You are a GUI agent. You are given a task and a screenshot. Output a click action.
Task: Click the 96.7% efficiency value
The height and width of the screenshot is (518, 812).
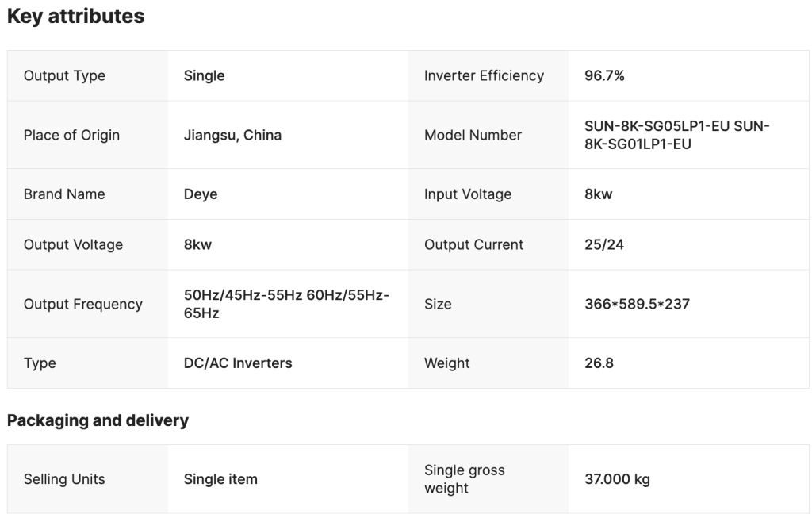point(604,76)
